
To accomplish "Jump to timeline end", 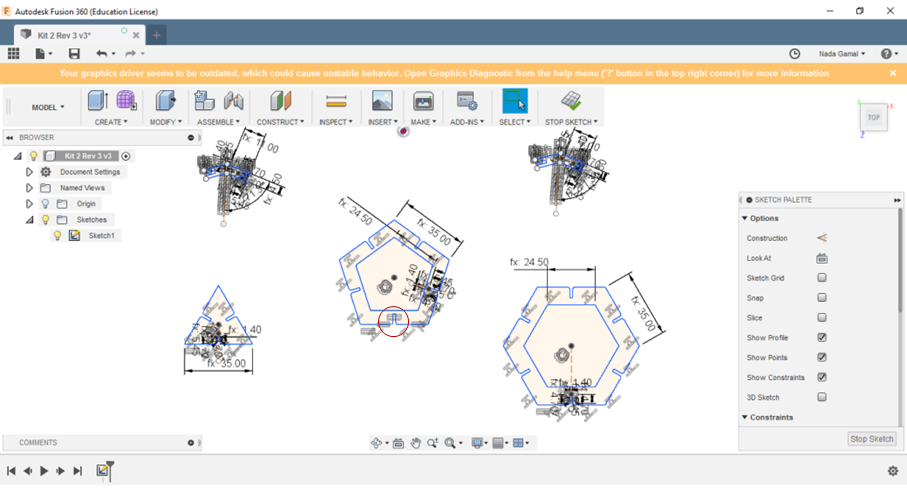I will (78, 471).
